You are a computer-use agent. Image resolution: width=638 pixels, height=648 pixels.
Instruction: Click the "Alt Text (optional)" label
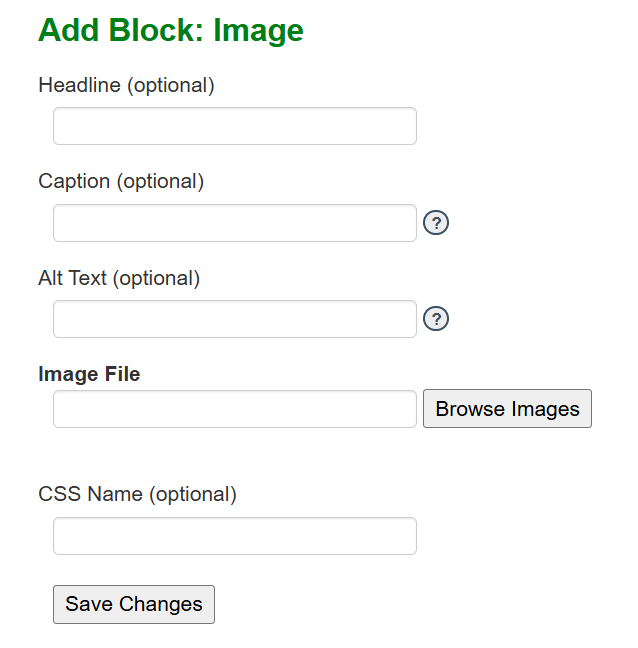pos(119,278)
